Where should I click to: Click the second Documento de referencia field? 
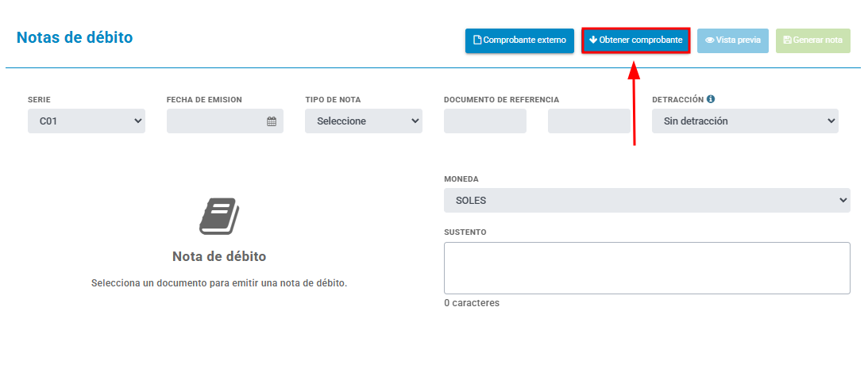point(589,121)
